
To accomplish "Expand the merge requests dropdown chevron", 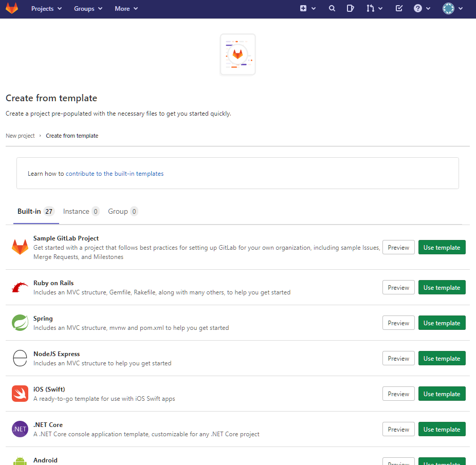I will pyautogui.click(x=380, y=9).
